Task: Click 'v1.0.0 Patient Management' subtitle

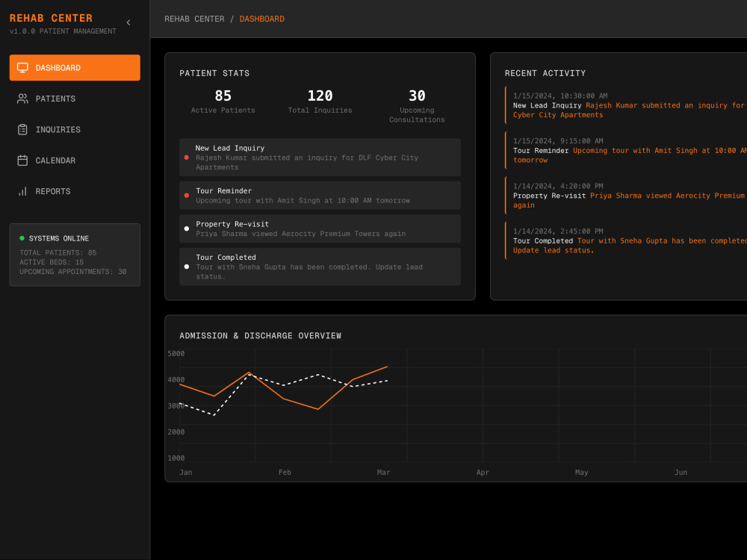Action: [63, 31]
